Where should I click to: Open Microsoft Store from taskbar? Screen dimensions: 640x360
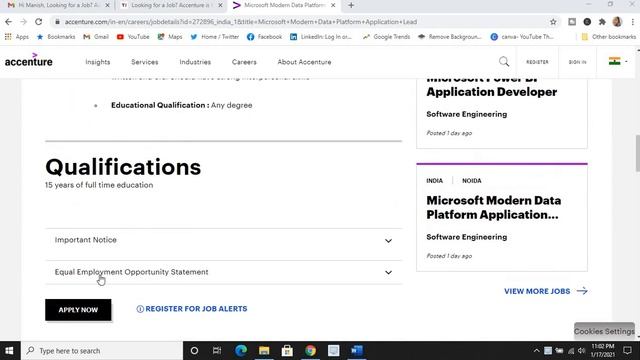[x=287, y=351]
